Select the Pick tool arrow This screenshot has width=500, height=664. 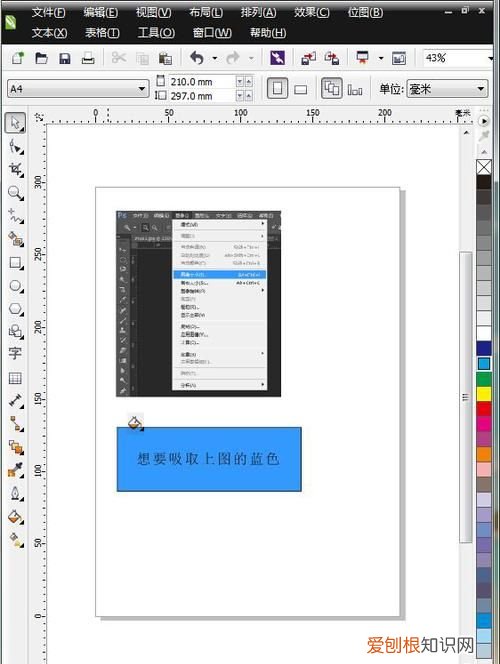point(15,123)
